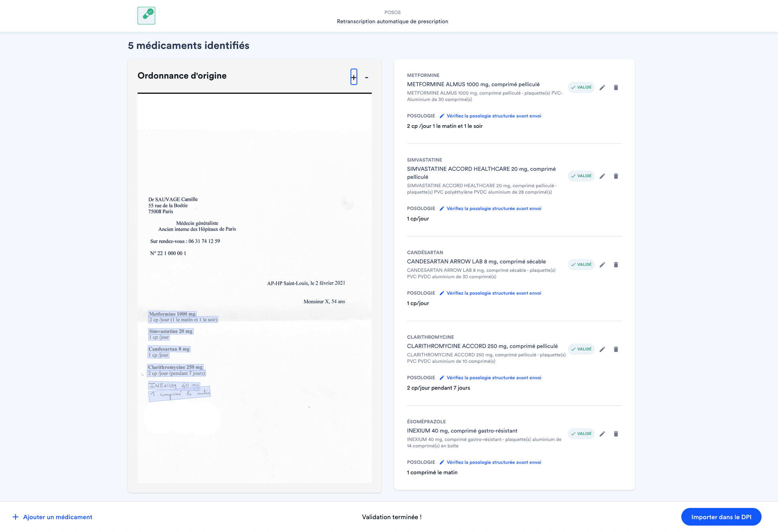Verify structured posology for Clarithromycine
The image size is (778, 532).
[x=493, y=378]
